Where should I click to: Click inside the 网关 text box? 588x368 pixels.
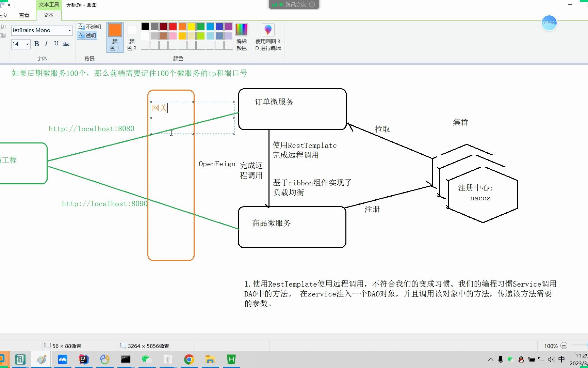(193, 118)
